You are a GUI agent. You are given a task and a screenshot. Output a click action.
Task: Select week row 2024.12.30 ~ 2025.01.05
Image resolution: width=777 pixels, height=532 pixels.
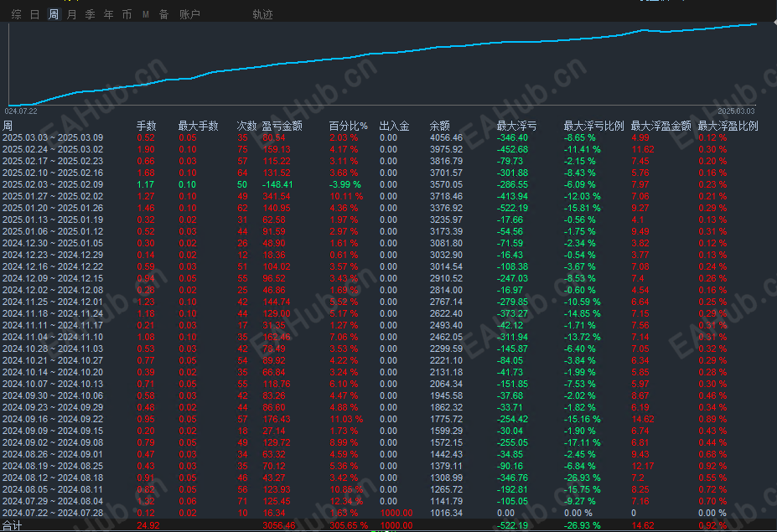[389, 243]
